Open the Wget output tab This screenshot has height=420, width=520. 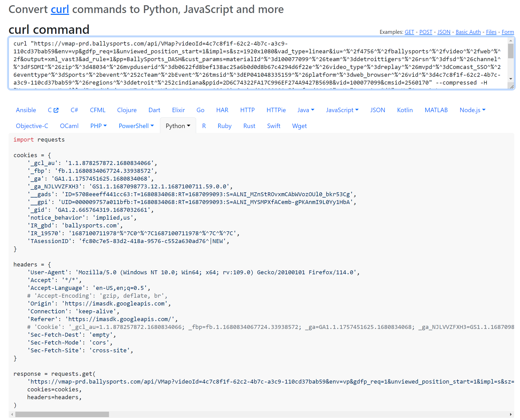[x=299, y=126]
